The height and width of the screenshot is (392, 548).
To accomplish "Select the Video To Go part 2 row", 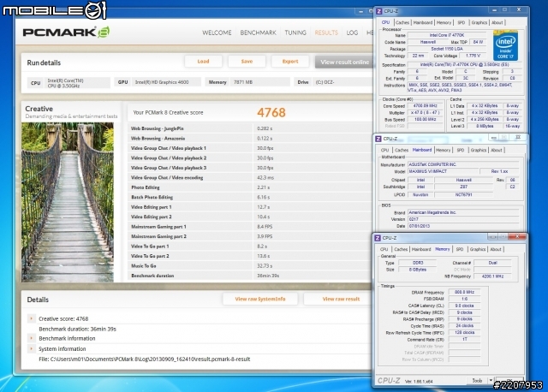I will tap(250, 256).
